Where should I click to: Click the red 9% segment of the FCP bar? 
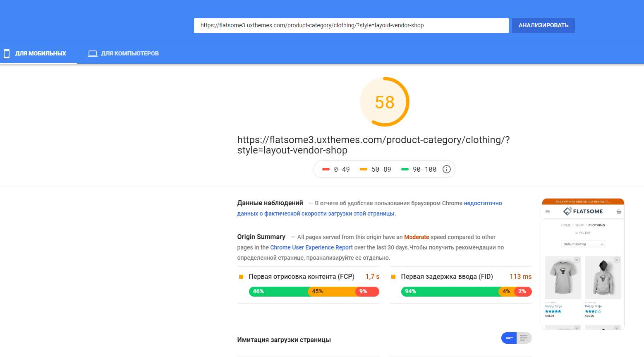pos(367,292)
